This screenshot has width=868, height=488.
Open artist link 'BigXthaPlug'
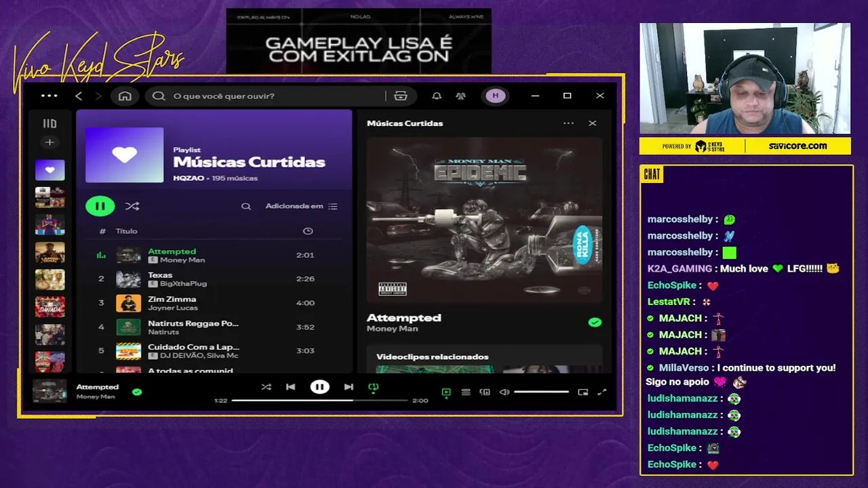(x=183, y=284)
